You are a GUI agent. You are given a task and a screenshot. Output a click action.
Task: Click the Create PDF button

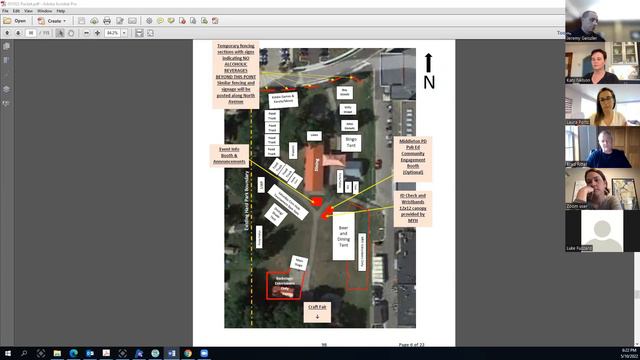(x=52, y=21)
